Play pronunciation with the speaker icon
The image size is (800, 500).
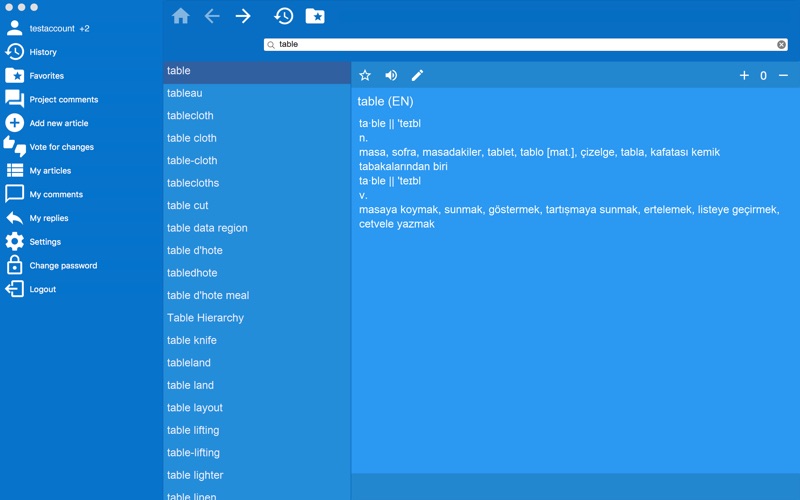391,76
